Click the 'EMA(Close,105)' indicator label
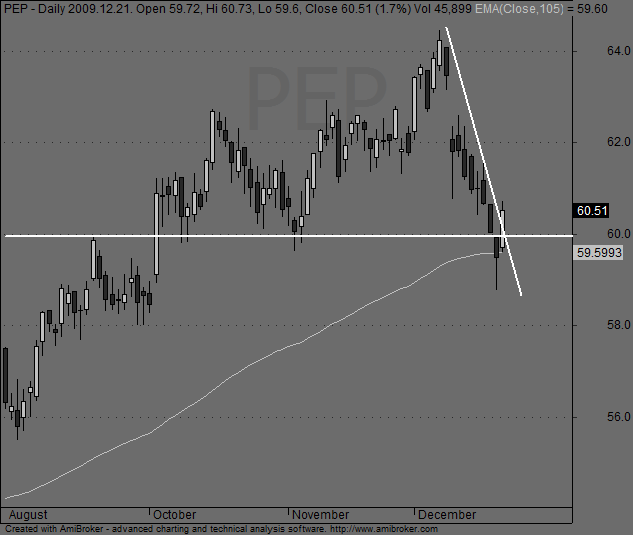This screenshot has width=633, height=535. point(519,8)
